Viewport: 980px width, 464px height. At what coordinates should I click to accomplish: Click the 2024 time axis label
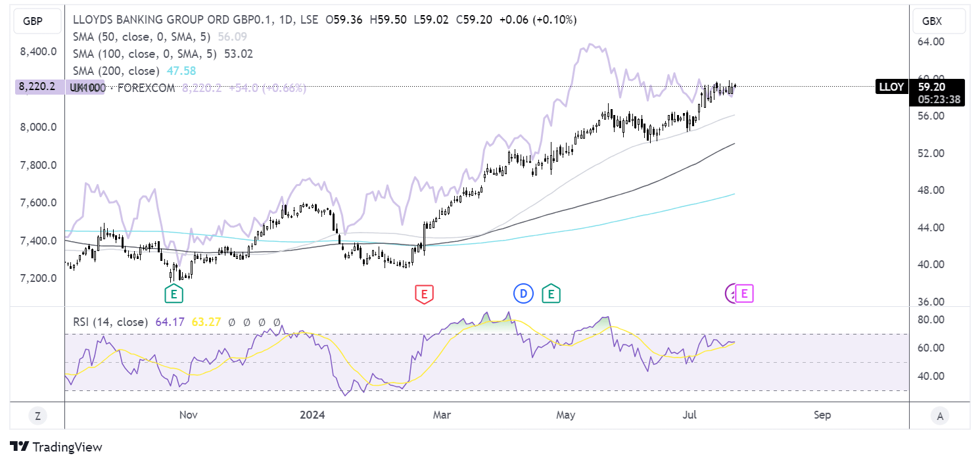point(312,415)
